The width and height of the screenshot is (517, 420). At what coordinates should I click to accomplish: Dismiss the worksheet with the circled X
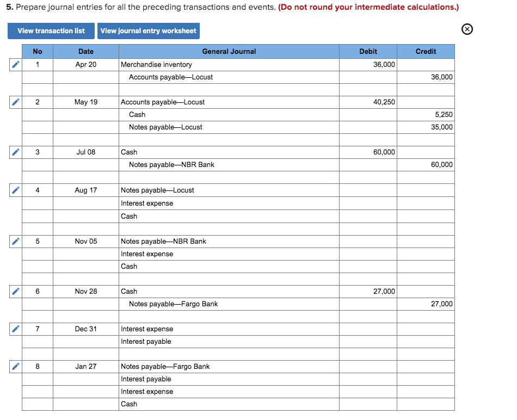tap(467, 29)
